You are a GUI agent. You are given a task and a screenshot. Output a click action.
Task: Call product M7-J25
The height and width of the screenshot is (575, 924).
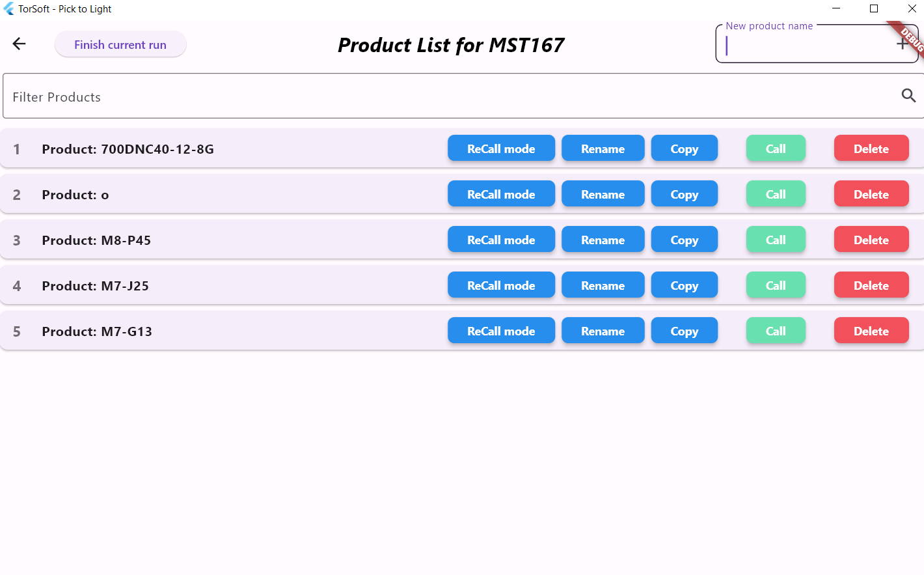pos(776,285)
